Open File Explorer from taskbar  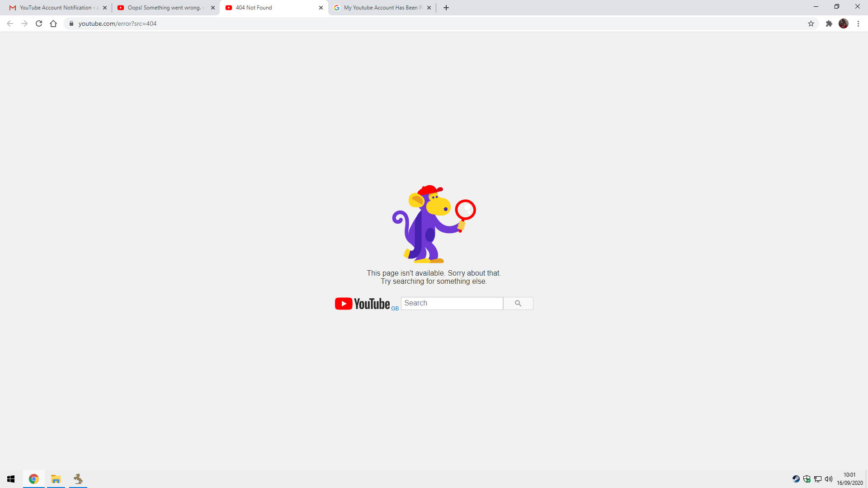tap(56, 479)
